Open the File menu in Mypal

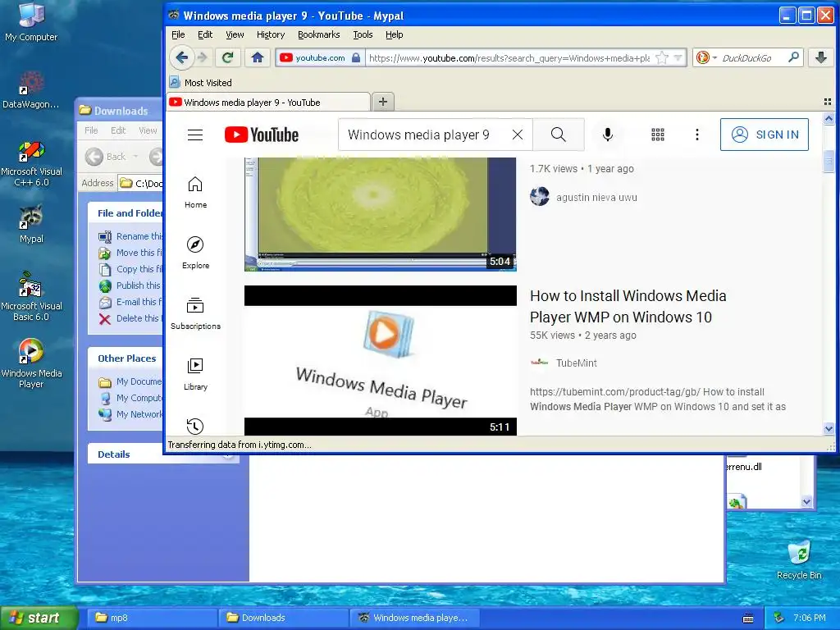pyautogui.click(x=178, y=34)
